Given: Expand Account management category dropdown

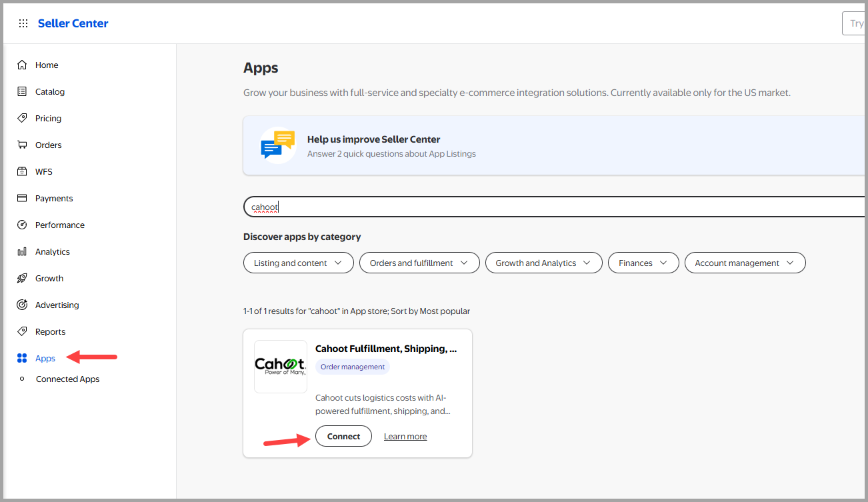Looking at the screenshot, I should [745, 263].
